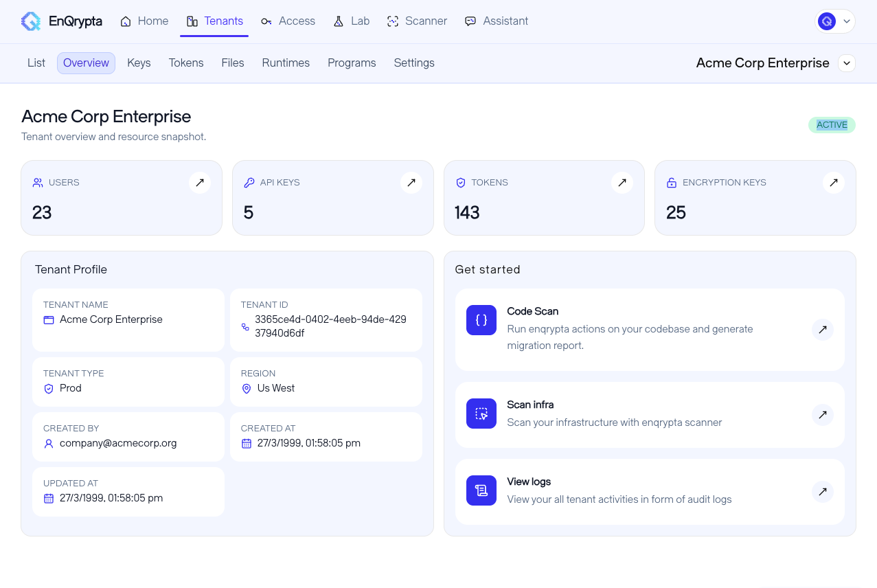Image resolution: width=877 pixels, height=588 pixels.
Task: Launch Code Scan via its arrow icon
Action: pos(823,330)
